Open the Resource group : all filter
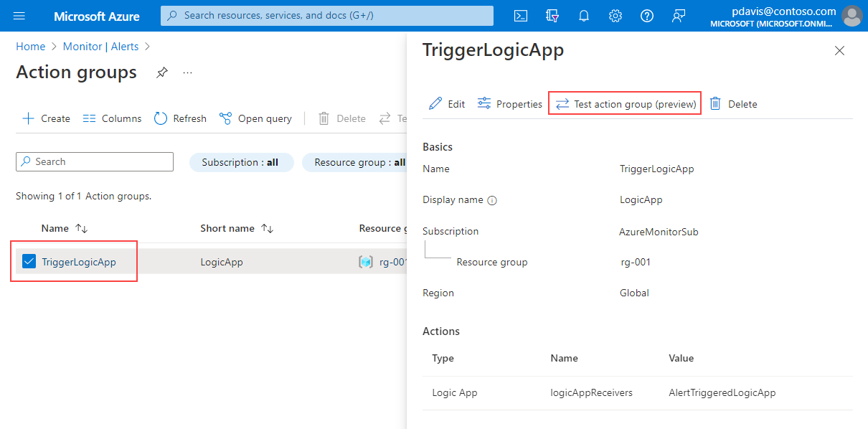868x429 pixels. (x=355, y=162)
